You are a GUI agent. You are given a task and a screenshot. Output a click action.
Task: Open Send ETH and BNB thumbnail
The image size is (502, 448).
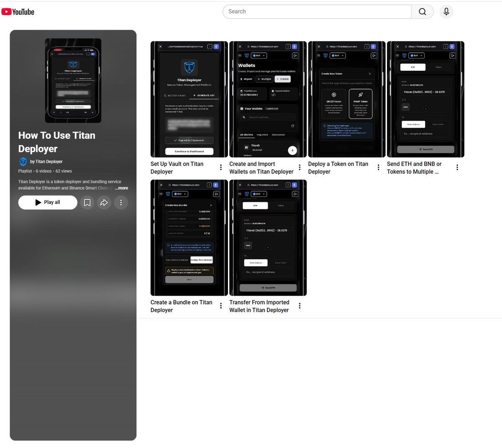pos(425,99)
